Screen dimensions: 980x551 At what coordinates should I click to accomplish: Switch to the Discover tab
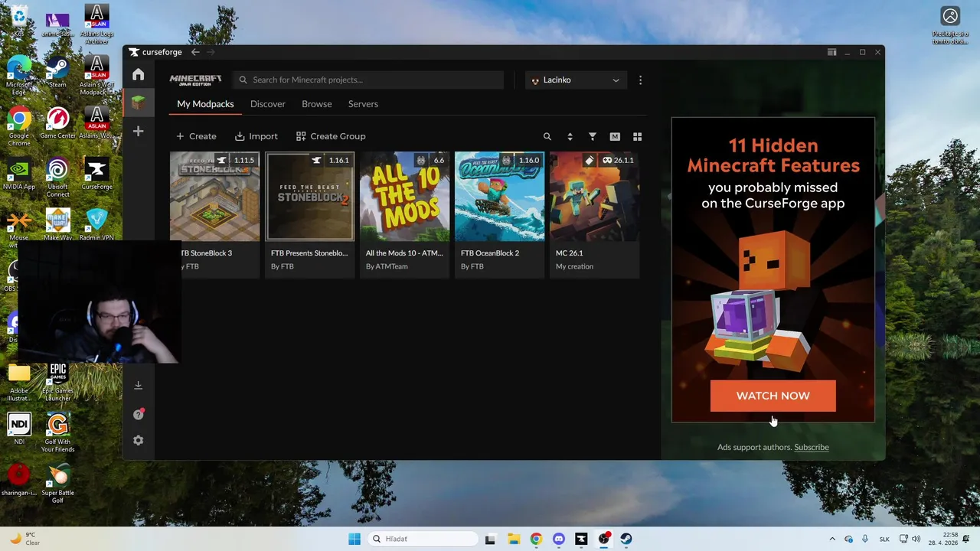tap(268, 104)
